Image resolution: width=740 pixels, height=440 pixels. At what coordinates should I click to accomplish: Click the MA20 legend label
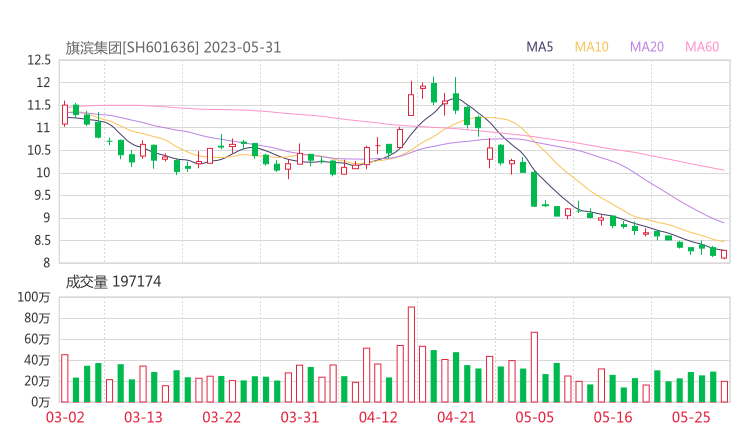647,47
